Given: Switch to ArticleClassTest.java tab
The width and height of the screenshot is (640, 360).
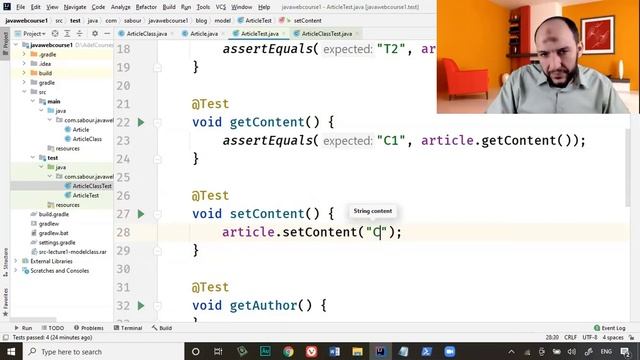Looking at the screenshot, I should (327, 33).
